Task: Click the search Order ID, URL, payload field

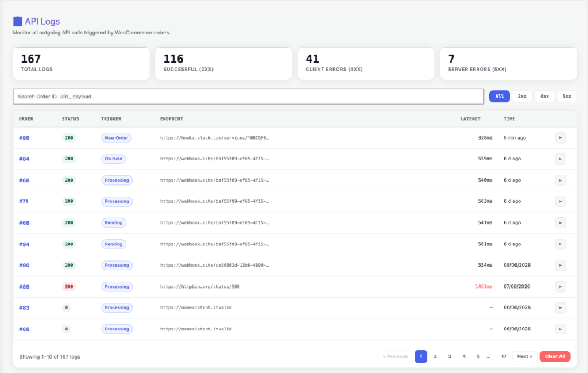Action: [x=248, y=97]
